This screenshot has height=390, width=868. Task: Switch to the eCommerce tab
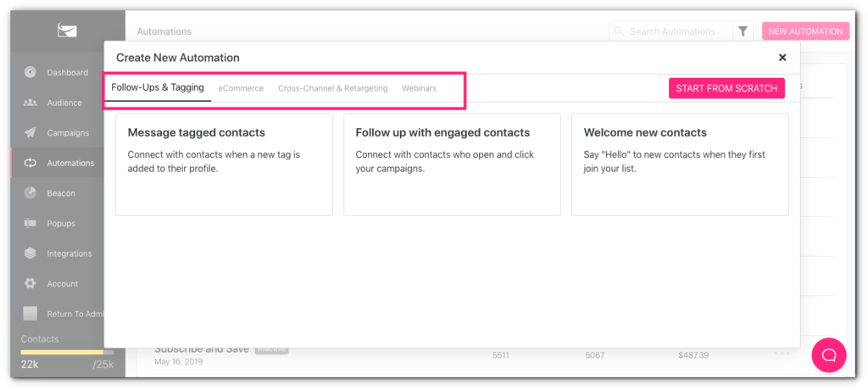pos(241,88)
